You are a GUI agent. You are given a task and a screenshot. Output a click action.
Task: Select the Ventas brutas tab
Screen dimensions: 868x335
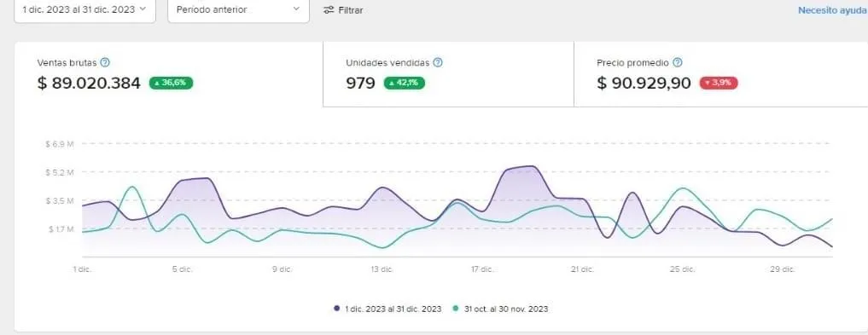tap(168, 74)
